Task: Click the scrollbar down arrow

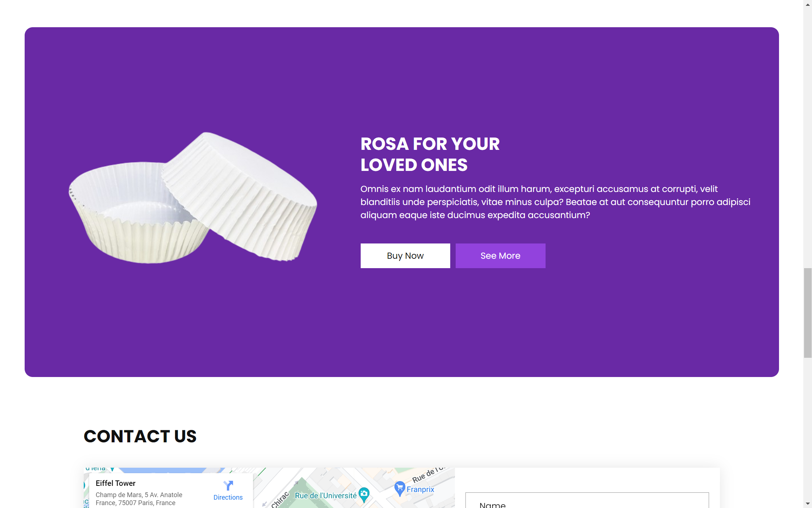Action: (807, 504)
